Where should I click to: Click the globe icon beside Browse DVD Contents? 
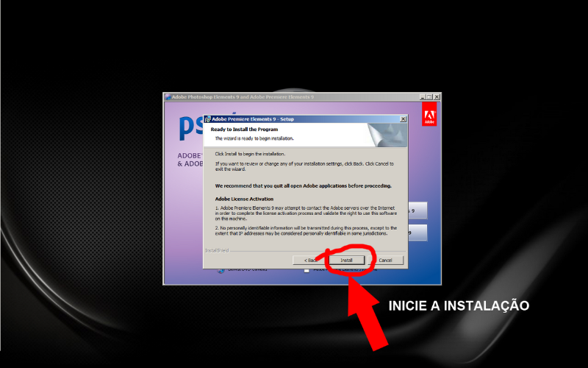click(221, 270)
